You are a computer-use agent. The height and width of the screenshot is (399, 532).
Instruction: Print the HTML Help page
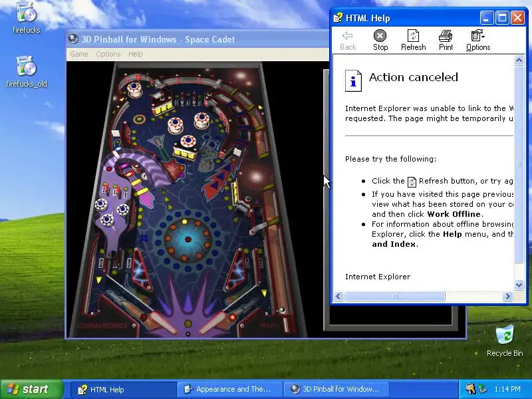[x=446, y=41]
